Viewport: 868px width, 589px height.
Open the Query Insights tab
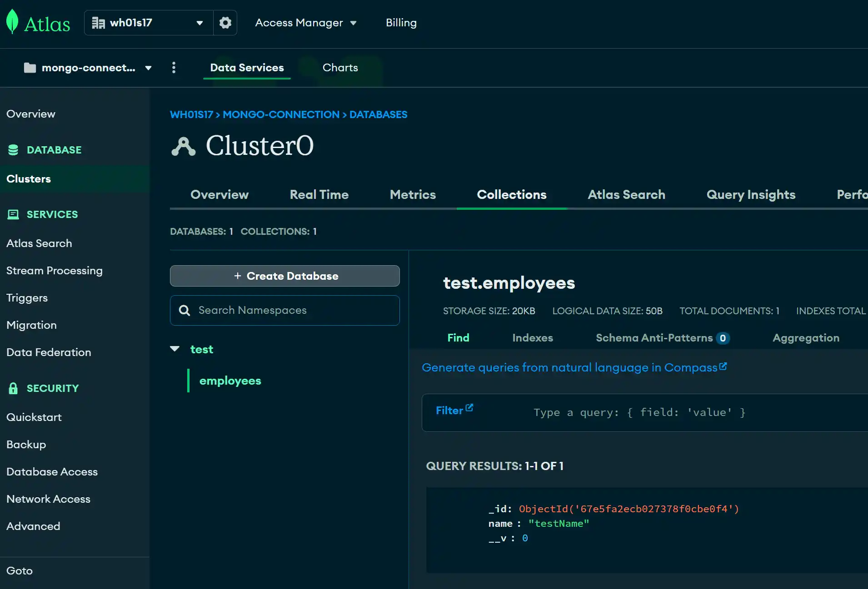click(751, 194)
